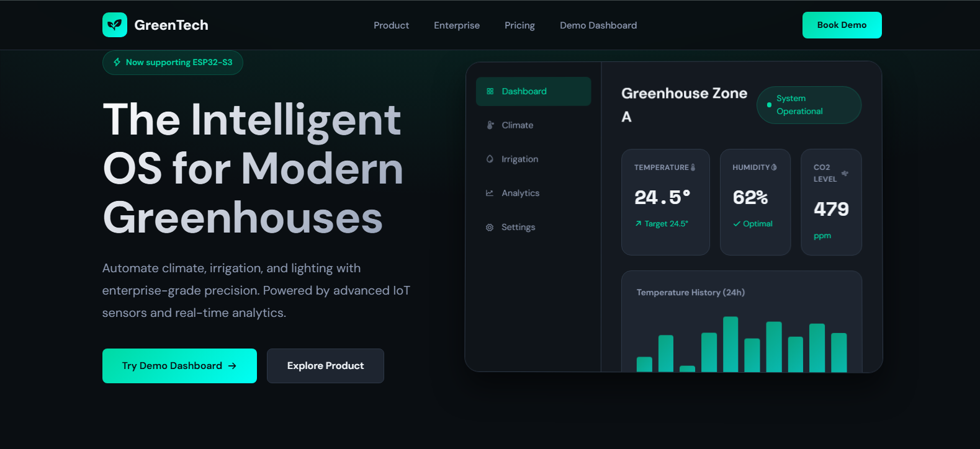Click the arrow icon on Try Demo Dashboard
980x449 pixels.
[x=232, y=366]
